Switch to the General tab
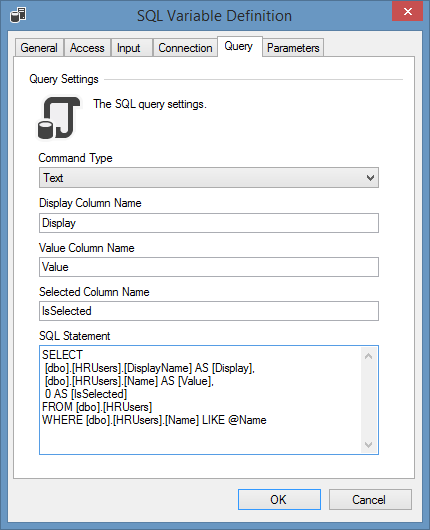Image resolution: width=430 pixels, height=530 pixels. point(39,48)
